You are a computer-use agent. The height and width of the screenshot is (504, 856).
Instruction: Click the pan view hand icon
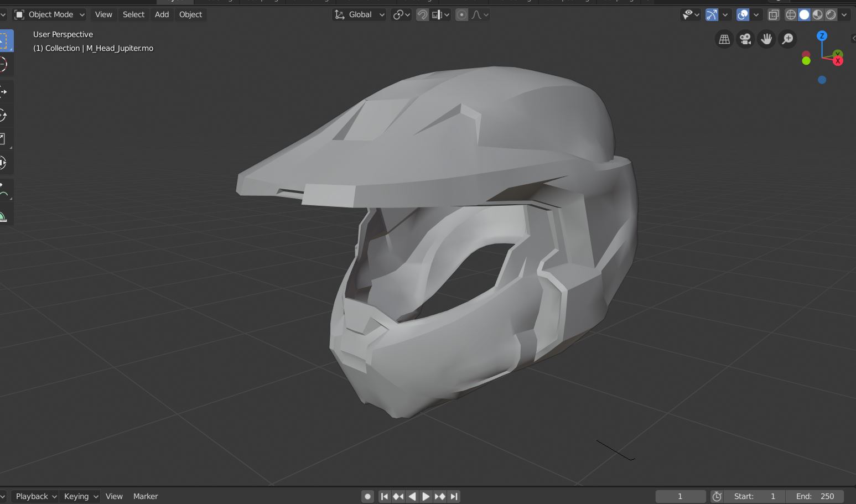coord(766,39)
